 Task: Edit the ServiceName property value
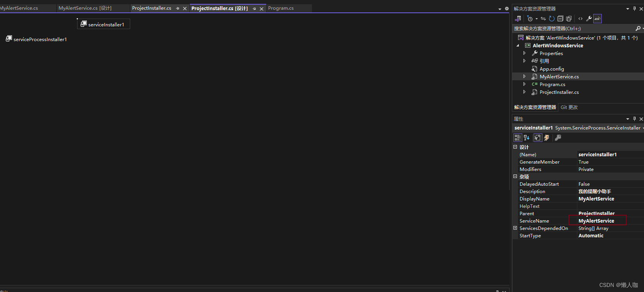[x=610, y=221]
